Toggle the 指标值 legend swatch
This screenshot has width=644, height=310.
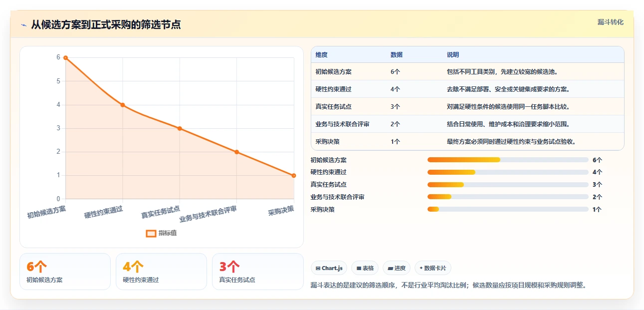(x=151, y=233)
